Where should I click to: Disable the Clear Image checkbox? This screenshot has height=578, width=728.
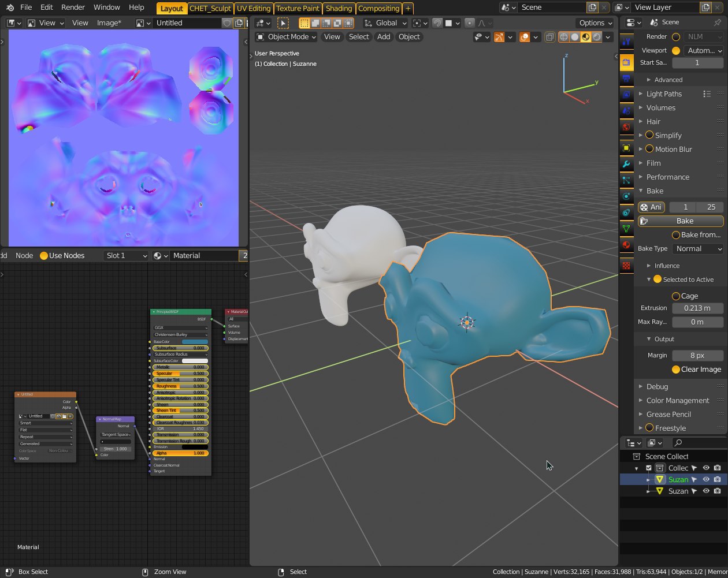point(676,370)
